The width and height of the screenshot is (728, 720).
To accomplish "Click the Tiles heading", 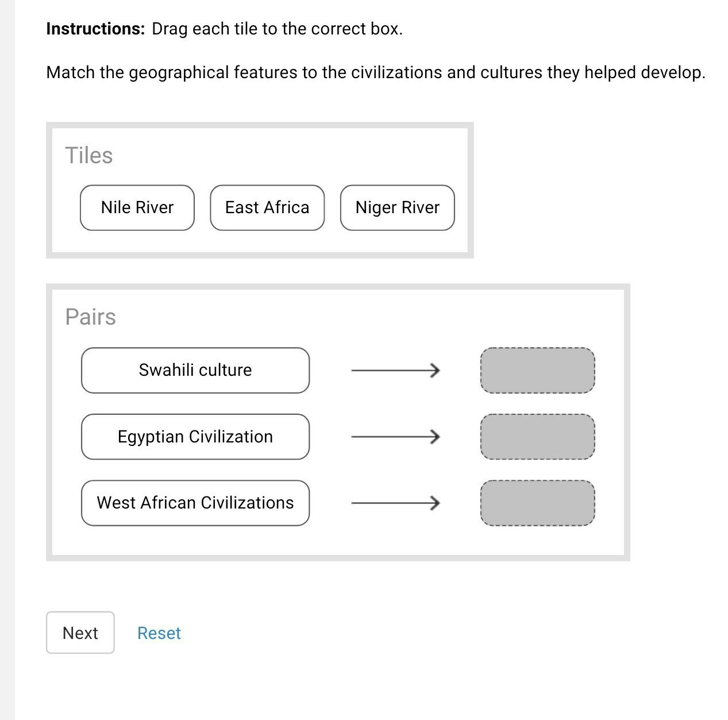I will tap(88, 155).
